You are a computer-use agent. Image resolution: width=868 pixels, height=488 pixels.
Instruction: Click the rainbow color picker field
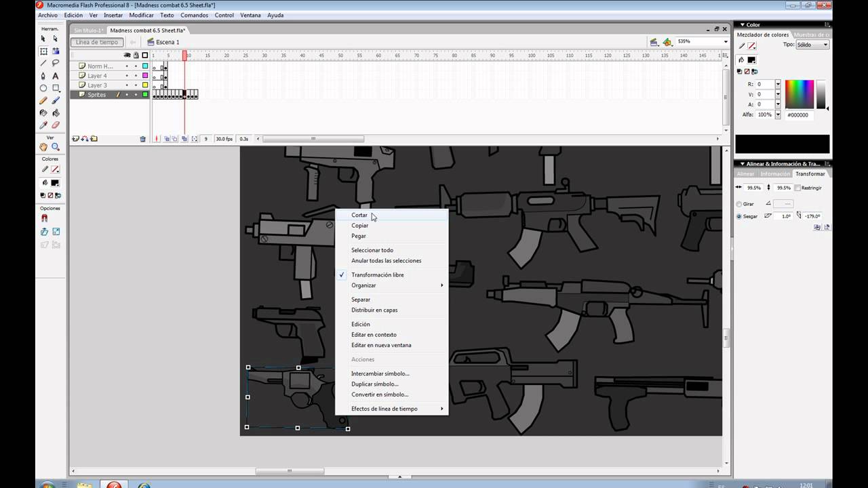point(800,94)
